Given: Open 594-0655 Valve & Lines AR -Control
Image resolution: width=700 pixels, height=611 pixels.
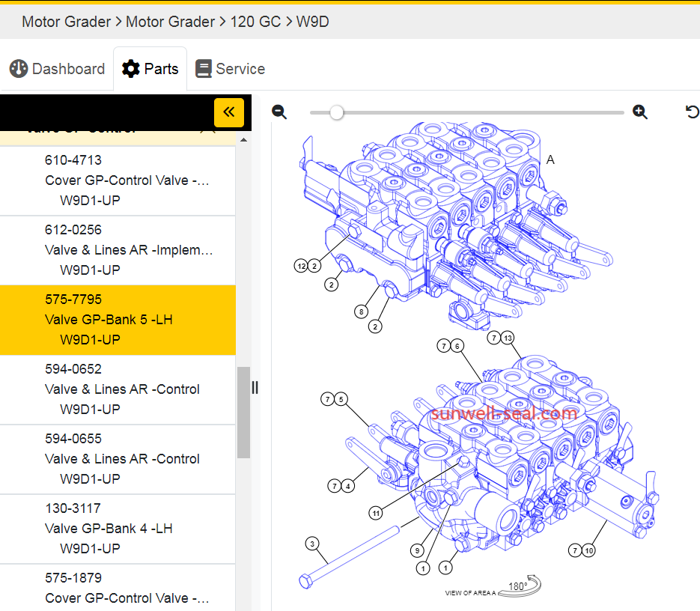Looking at the screenshot, I should (x=118, y=459).
